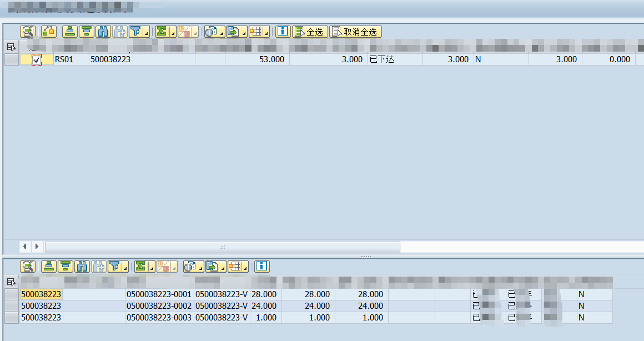The image size is (644, 341).
Task: Expand Export dropdown arrow in upper toolbar
Action: [244, 32]
